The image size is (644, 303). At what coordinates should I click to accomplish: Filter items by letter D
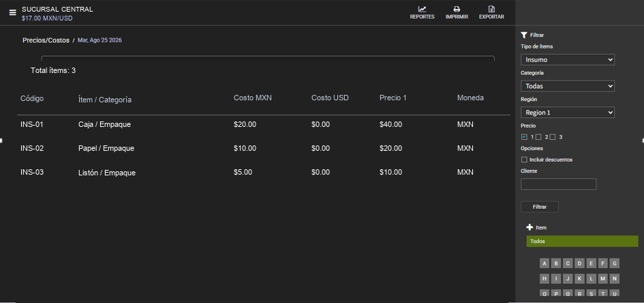[579, 263]
